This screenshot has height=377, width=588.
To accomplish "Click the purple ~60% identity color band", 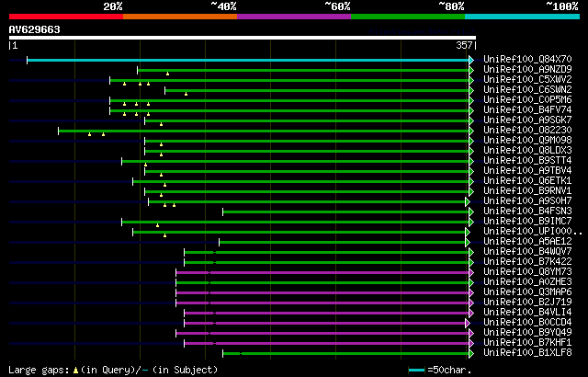I will coord(294,17).
